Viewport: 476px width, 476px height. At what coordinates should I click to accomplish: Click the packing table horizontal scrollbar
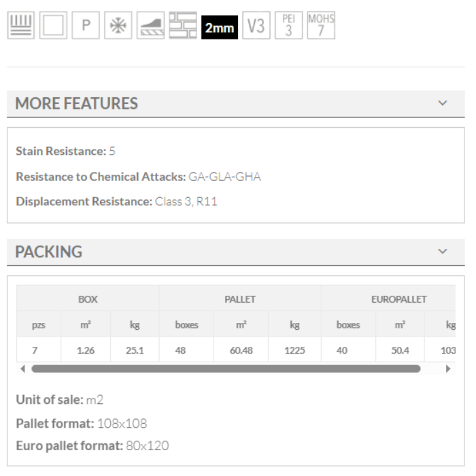(226, 369)
